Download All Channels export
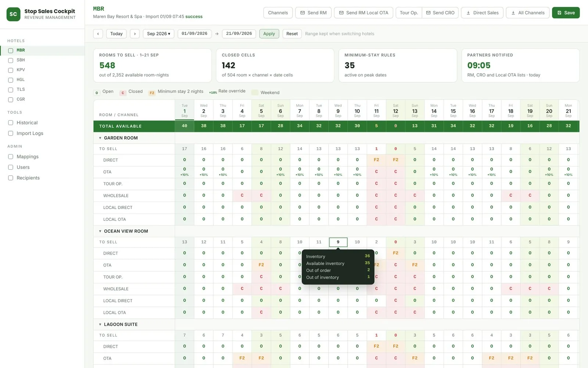This screenshot has width=588, height=368. (x=528, y=13)
